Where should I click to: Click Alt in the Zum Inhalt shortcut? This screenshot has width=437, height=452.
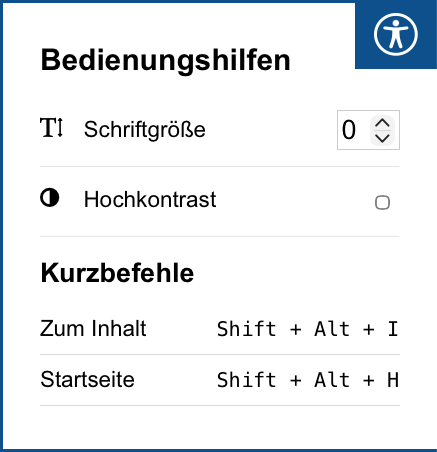pos(332,329)
